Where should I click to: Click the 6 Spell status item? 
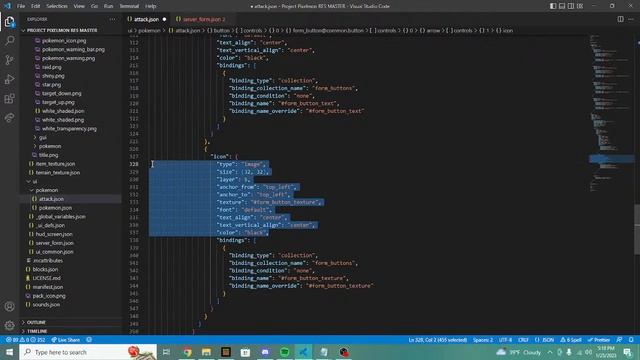571,340
